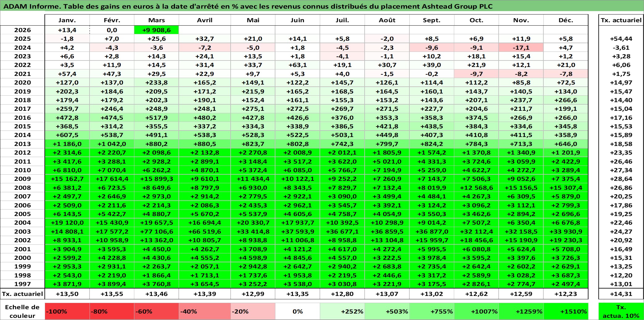Click the Août column header
Image resolution: width=644 pixels, height=320 pixels.
pos(387,20)
